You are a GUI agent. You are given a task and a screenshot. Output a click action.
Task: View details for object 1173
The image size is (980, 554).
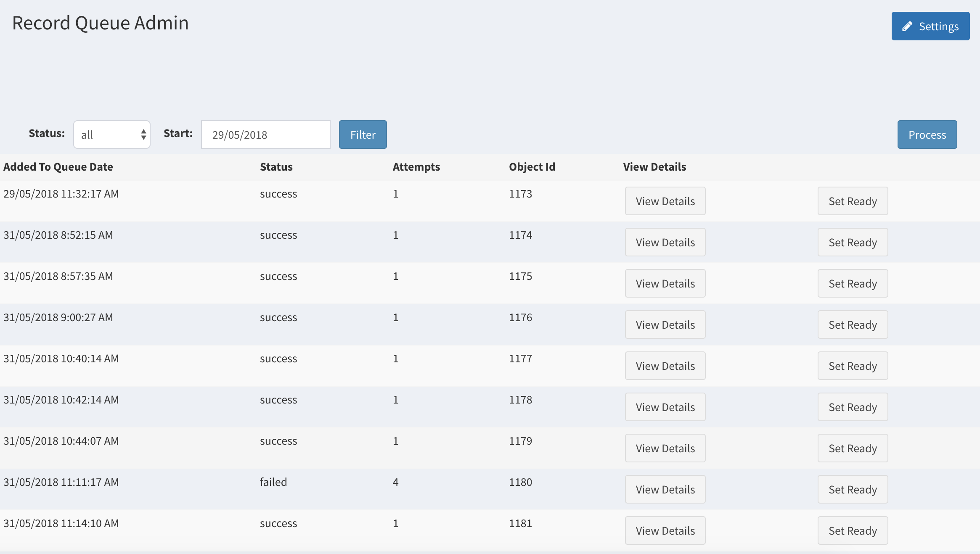click(x=665, y=201)
